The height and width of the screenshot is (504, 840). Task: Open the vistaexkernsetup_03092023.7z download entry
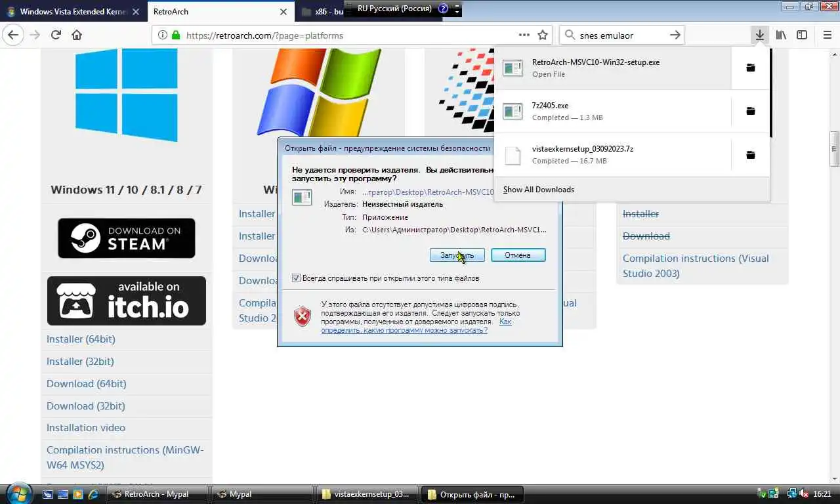pyautogui.click(x=613, y=155)
